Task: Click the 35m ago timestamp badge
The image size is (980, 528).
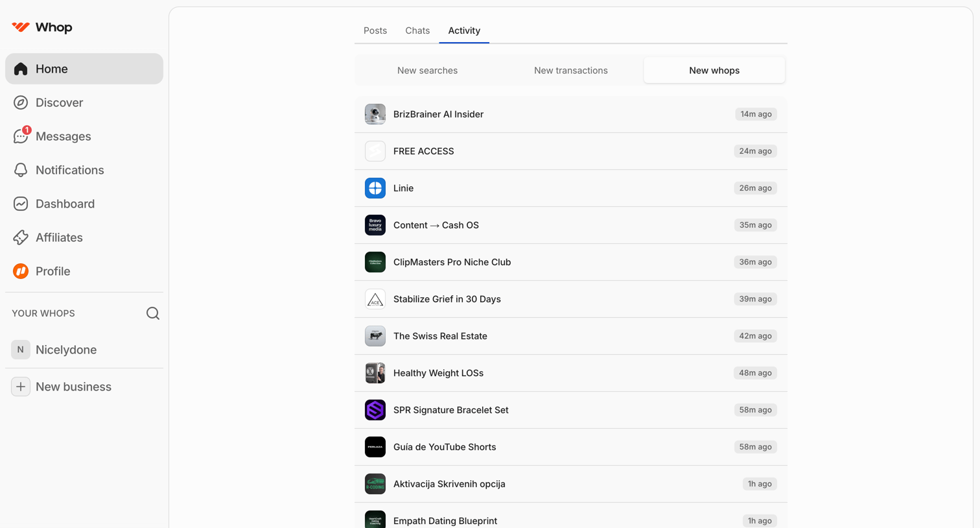Action: (755, 225)
